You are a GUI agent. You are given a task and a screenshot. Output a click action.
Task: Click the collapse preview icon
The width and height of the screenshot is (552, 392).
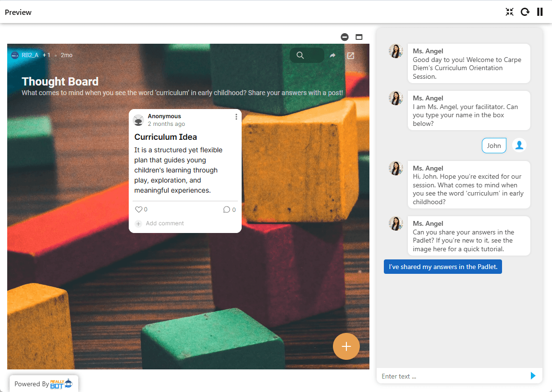tap(510, 12)
